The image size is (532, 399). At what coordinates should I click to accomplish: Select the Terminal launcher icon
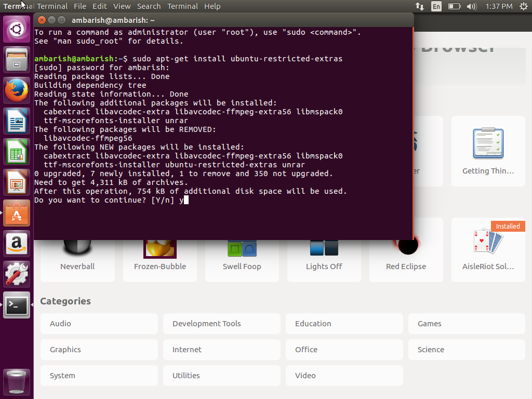[x=17, y=305]
